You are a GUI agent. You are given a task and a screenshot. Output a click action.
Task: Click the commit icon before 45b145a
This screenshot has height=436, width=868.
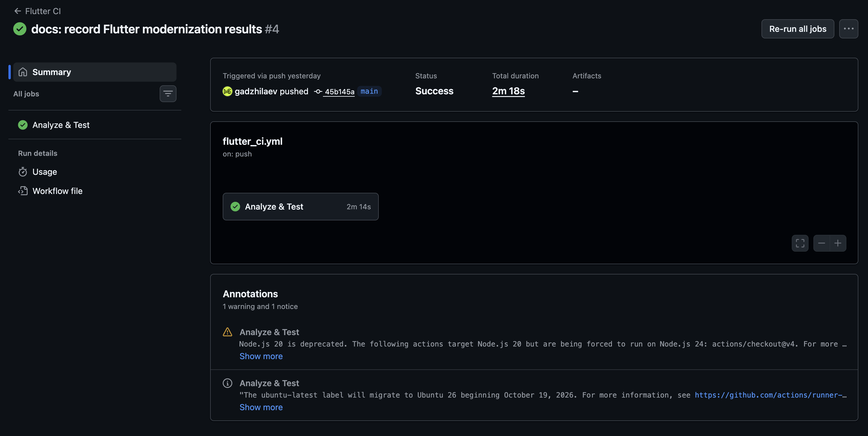pos(318,91)
